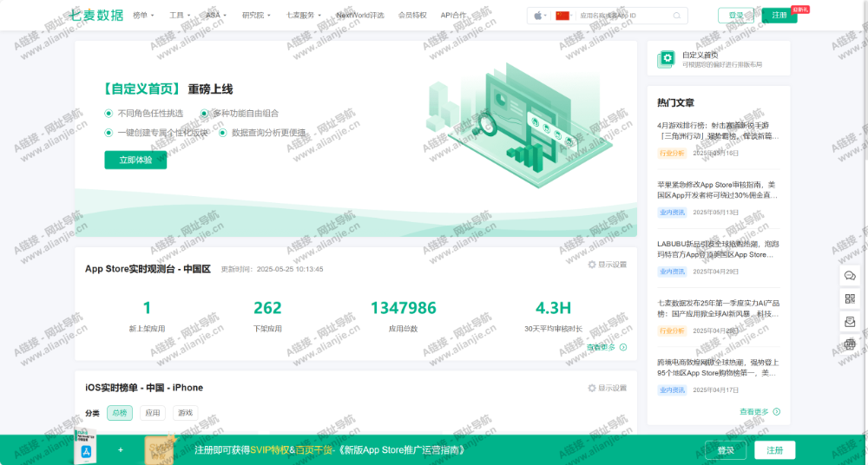Click the SVIP badge in bottom banner

pyautogui.click(x=160, y=449)
